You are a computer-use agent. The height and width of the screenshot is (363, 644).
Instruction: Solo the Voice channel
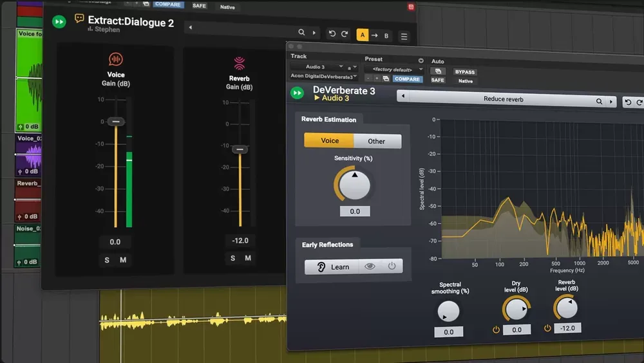click(x=107, y=260)
